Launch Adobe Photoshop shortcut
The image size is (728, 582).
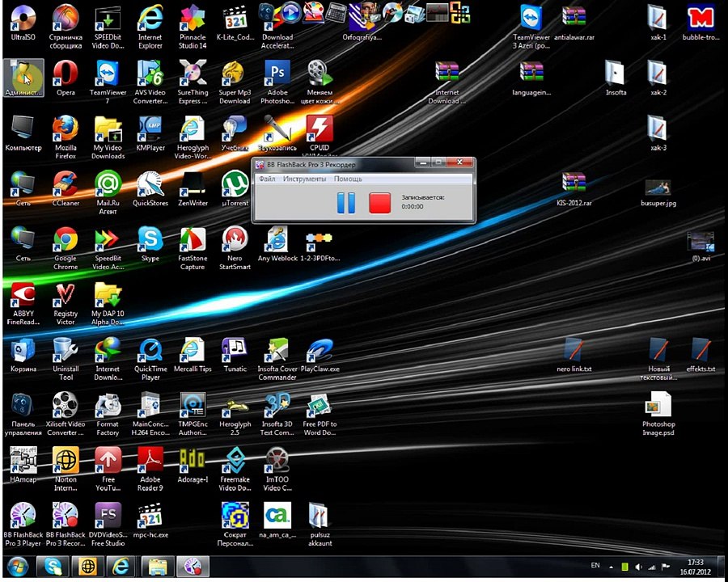[277, 82]
